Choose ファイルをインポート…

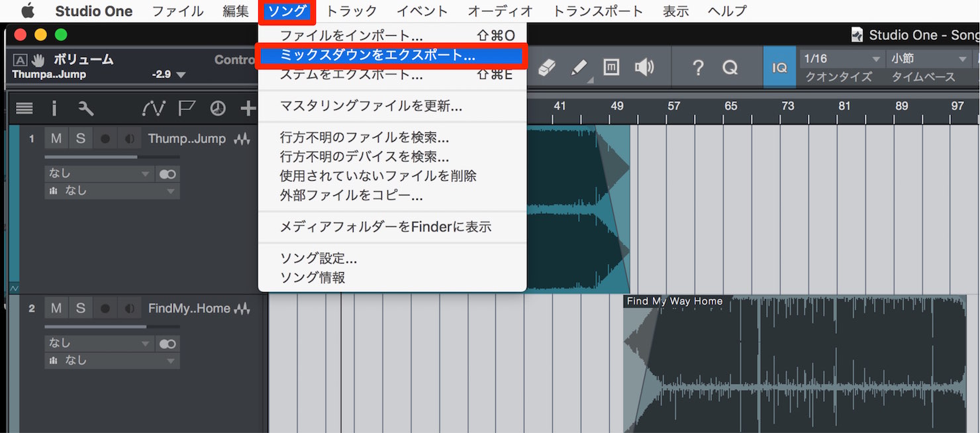click(392, 36)
